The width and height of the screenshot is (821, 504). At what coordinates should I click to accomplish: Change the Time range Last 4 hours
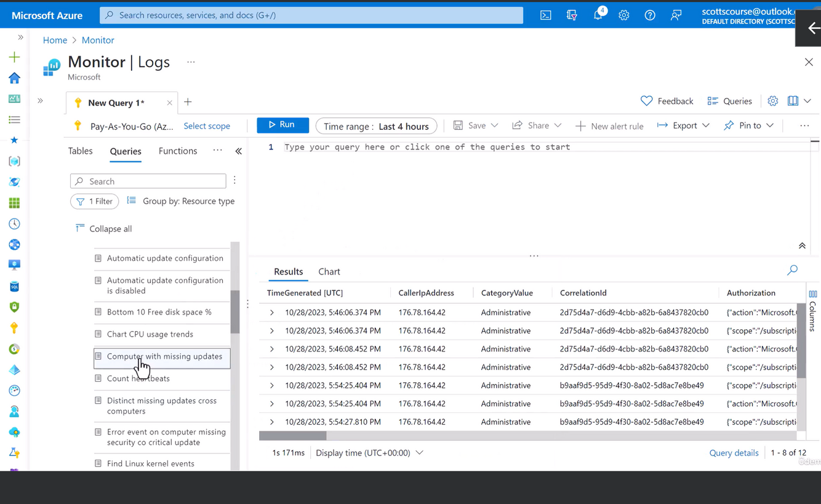376,126
